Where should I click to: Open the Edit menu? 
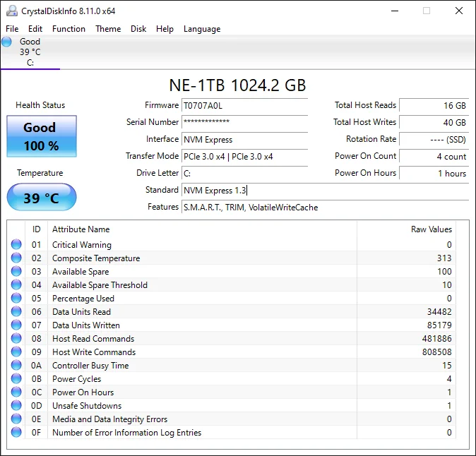pos(35,29)
